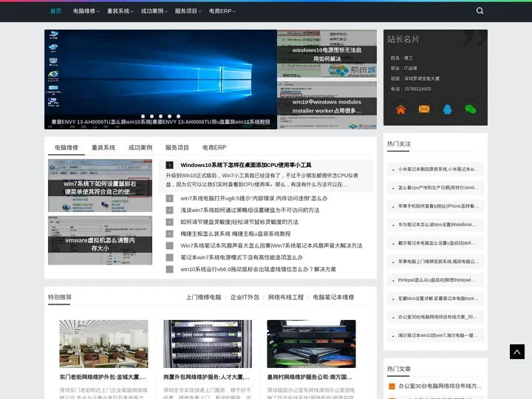Open hot topic 怎么看cpu产地和生产日期

[437, 188]
